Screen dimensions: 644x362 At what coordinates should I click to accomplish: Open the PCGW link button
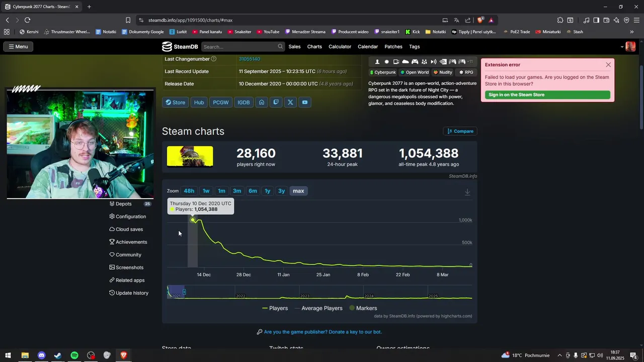[221, 102]
